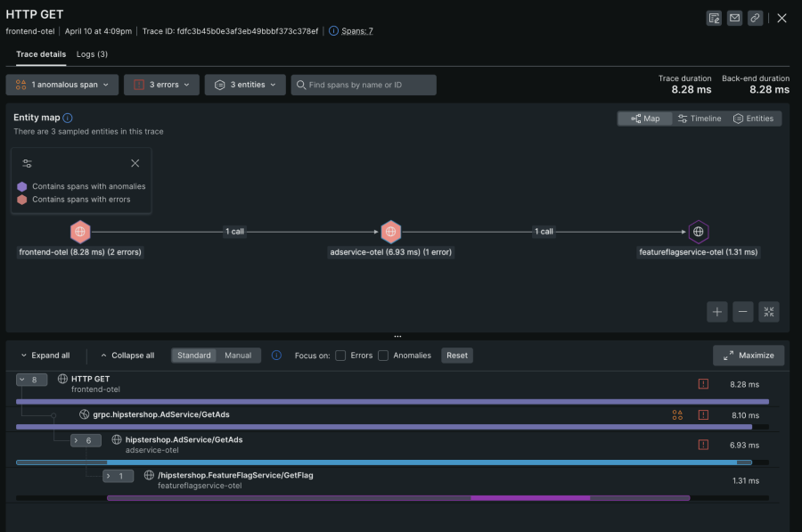The image size is (802, 532).
Task: Click the hipstershop.AdService/GetAds globe icon
Action: coord(117,439)
